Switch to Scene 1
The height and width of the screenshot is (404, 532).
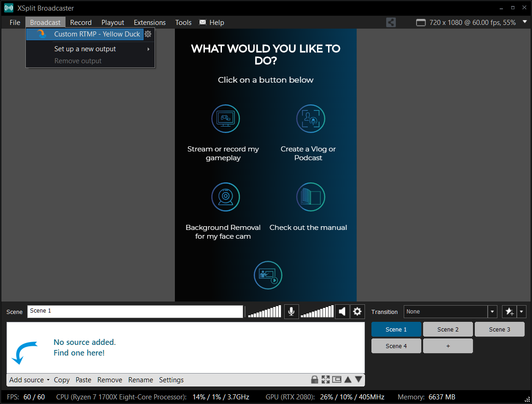pyautogui.click(x=396, y=329)
